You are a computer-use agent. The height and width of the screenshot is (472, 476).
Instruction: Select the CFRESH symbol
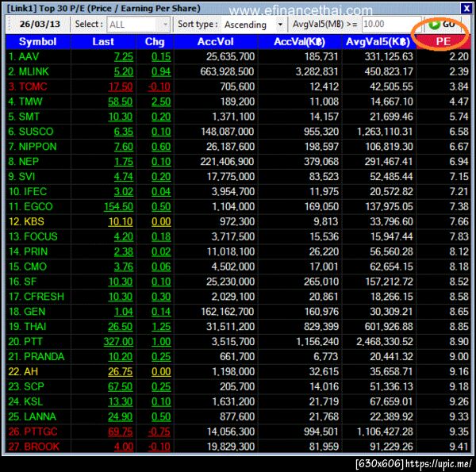(x=36, y=297)
